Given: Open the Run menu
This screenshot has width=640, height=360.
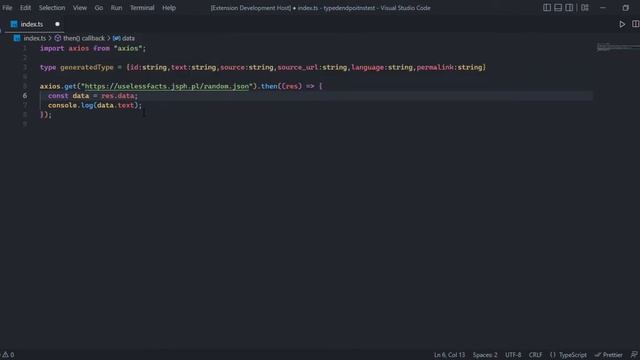Looking at the screenshot, I should point(116,8).
